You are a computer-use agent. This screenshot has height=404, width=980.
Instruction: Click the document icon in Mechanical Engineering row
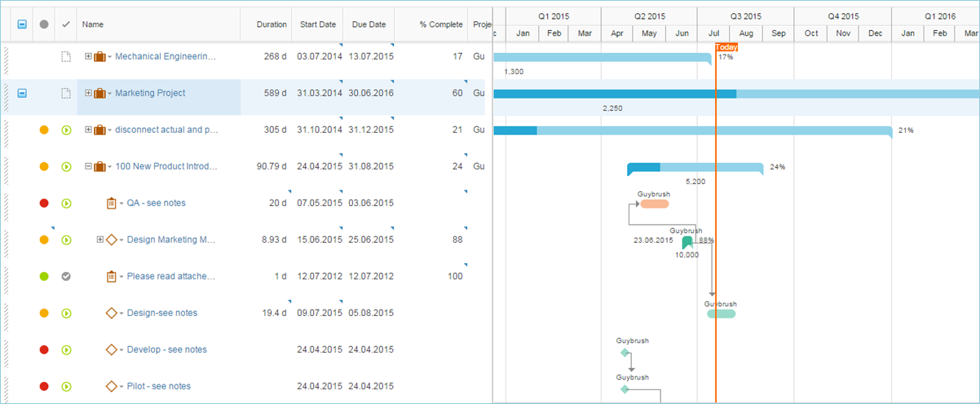[x=67, y=57]
